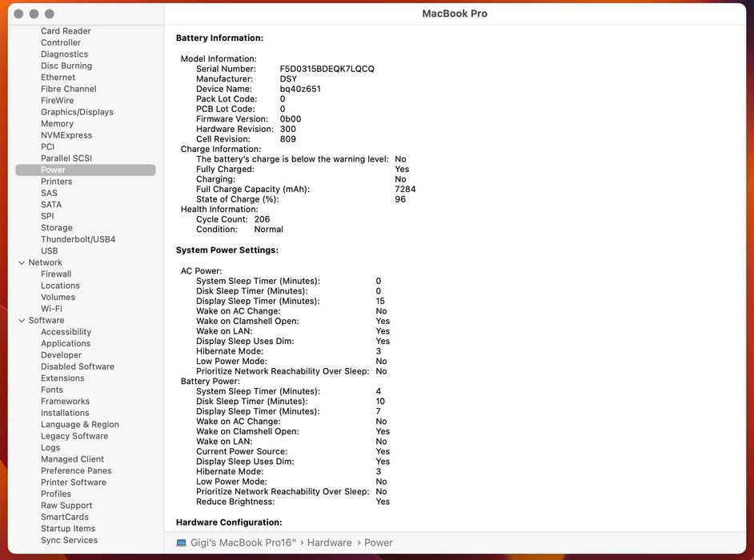Collapse the Software section in sidebar
The image size is (754, 560).
[x=22, y=320]
